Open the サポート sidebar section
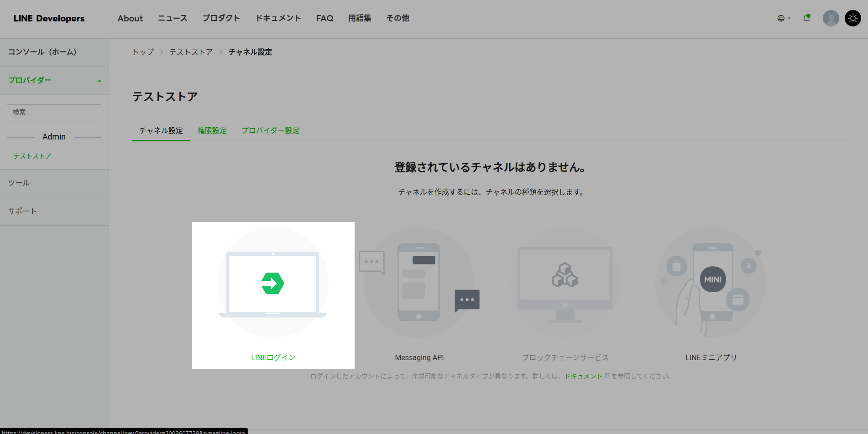This screenshot has height=434, width=868. click(54, 212)
